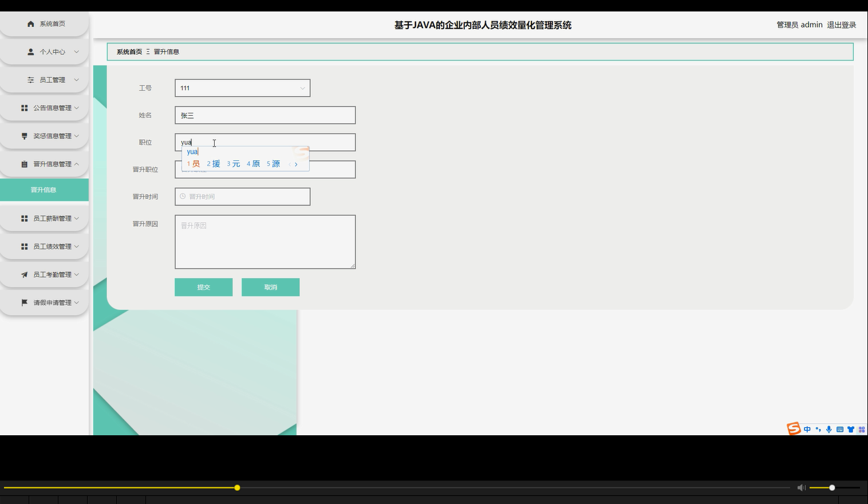Click the 退出登录 logout link
Viewport: 868px width, 504px height.
click(x=842, y=25)
